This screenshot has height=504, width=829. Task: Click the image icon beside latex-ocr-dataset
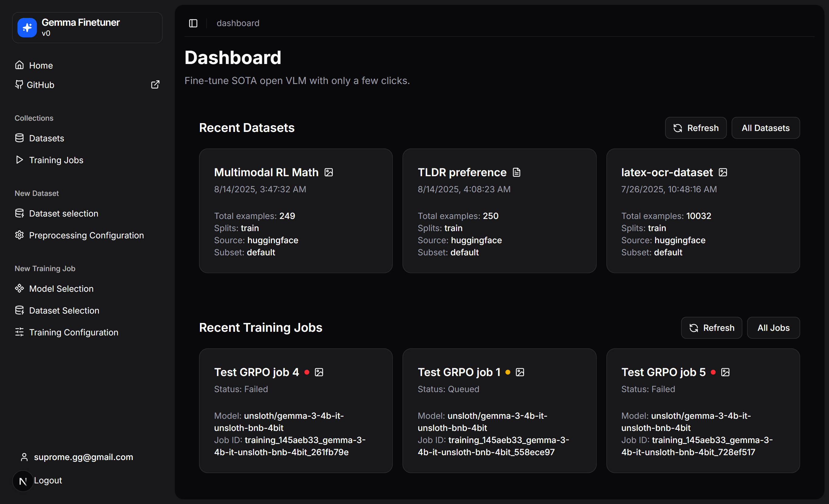(723, 173)
